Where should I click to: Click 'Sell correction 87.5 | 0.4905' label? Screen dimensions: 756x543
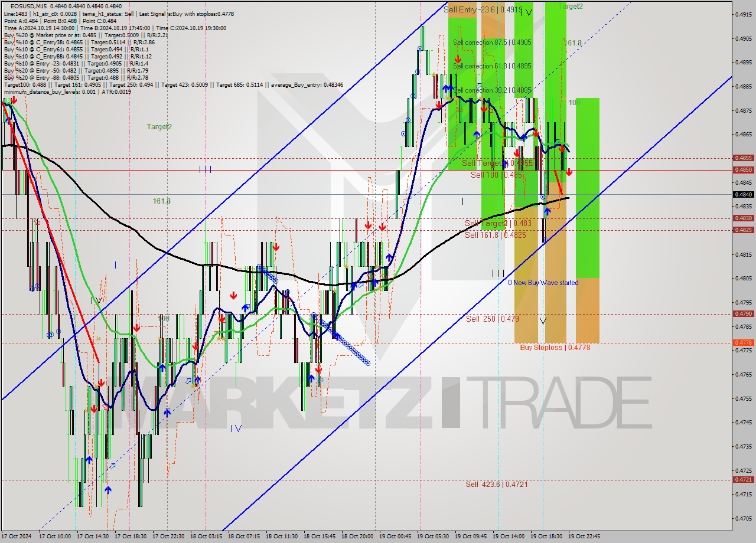click(x=493, y=42)
